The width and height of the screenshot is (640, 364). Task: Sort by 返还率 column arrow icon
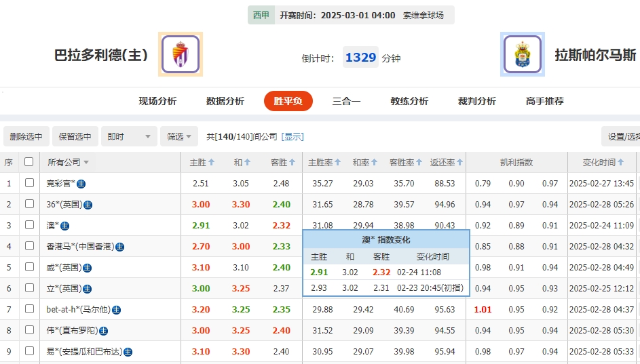pyautogui.click(x=460, y=163)
